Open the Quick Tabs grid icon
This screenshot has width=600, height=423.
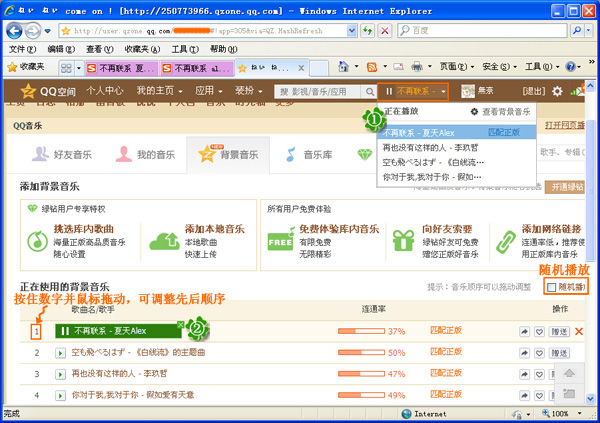[66, 68]
